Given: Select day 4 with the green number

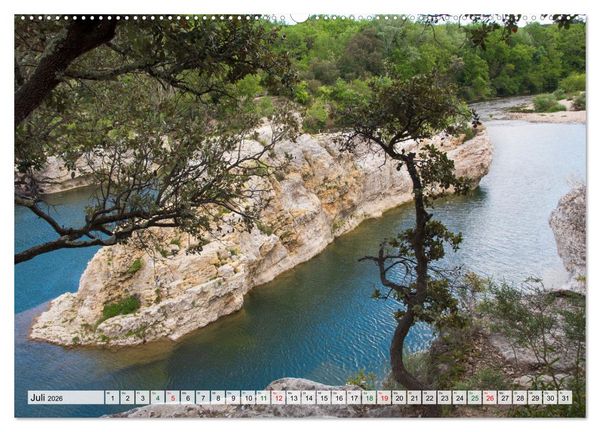Looking at the screenshot, I should click(x=157, y=398).
